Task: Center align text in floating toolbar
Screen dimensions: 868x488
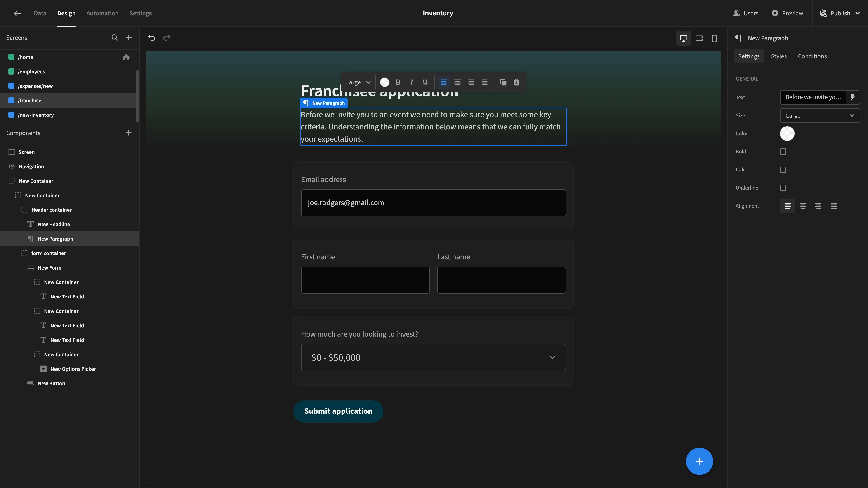Action: [457, 82]
